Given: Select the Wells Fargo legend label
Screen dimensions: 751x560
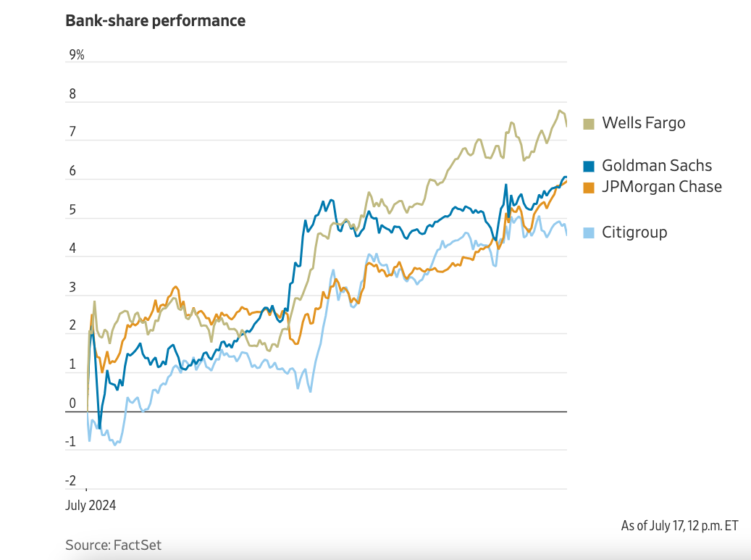Looking at the screenshot, I should pos(643,123).
